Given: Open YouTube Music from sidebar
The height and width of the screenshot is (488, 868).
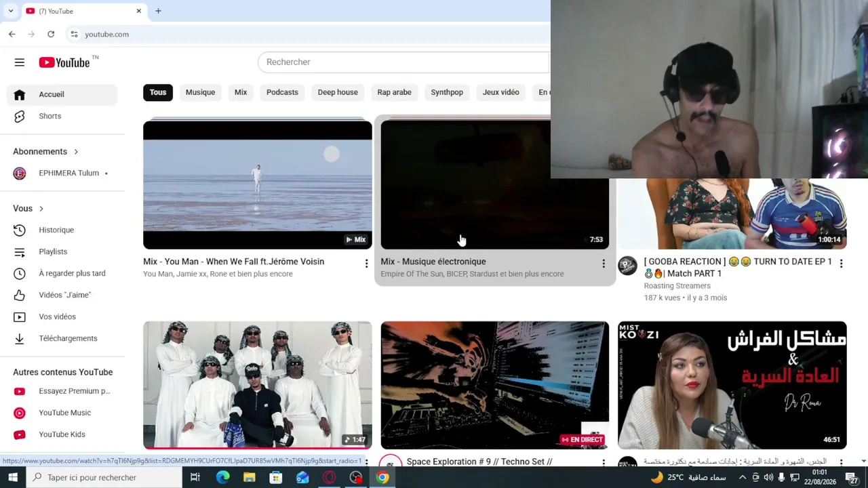Looking at the screenshot, I should (62, 413).
